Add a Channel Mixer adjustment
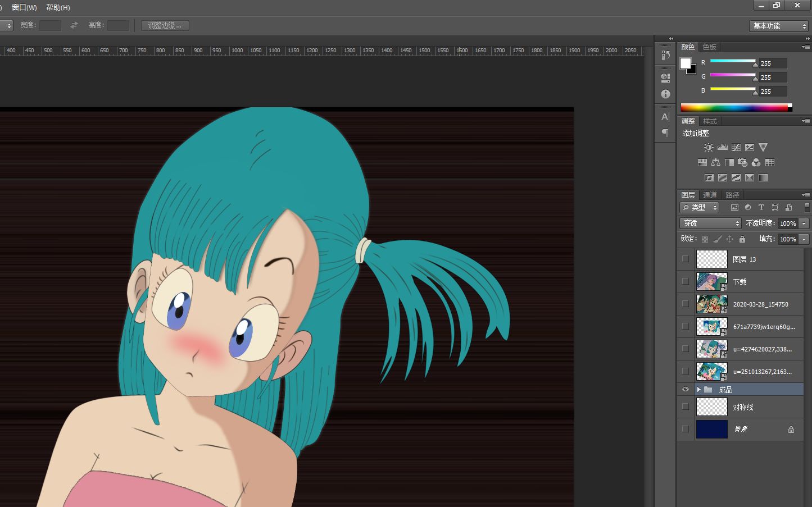Viewport: 812px width, 507px height. tap(756, 163)
